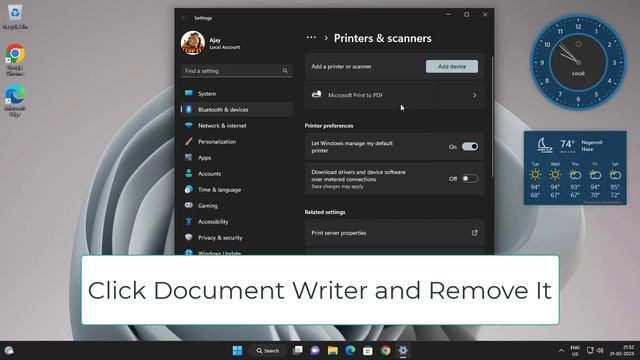This screenshot has width=640, height=360.
Task: Open Microsoft Store from the taskbar
Action: (368, 350)
